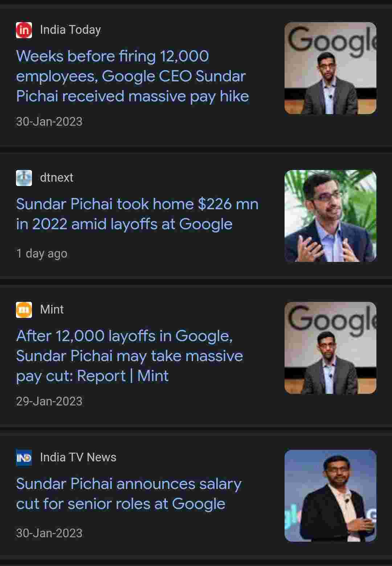Click the India TV News logo icon
This screenshot has width=392, height=566.
[24, 458]
